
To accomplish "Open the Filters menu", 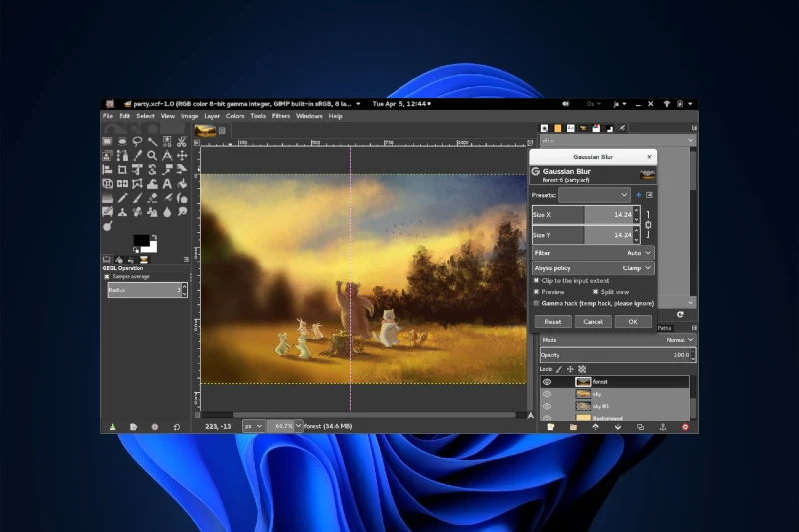I will [281, 116].
